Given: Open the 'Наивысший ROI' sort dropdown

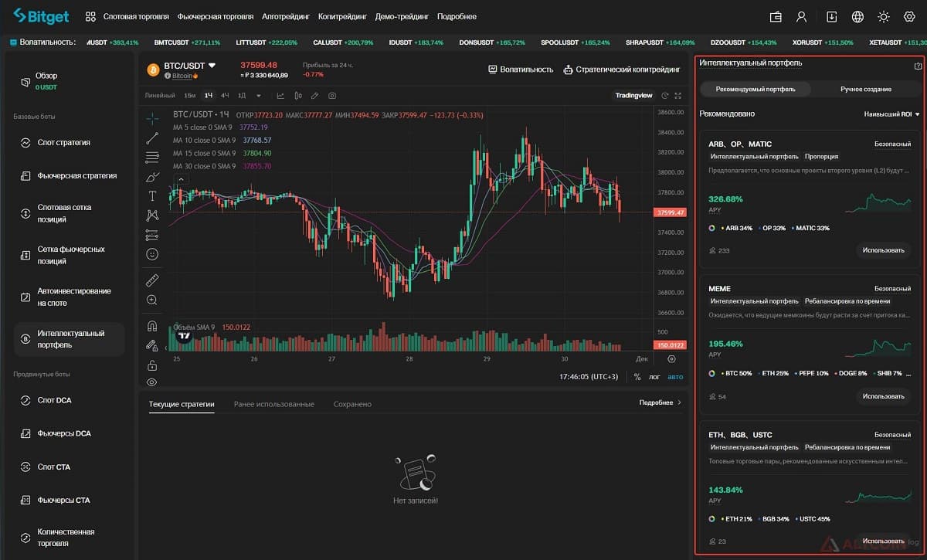Looking at the screenshot, I should 891,114.
